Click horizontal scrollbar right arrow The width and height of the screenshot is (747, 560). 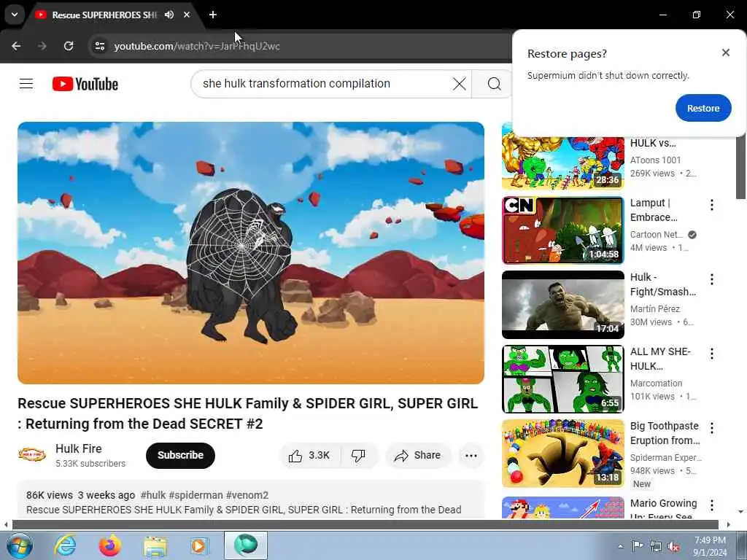(729, 524)
